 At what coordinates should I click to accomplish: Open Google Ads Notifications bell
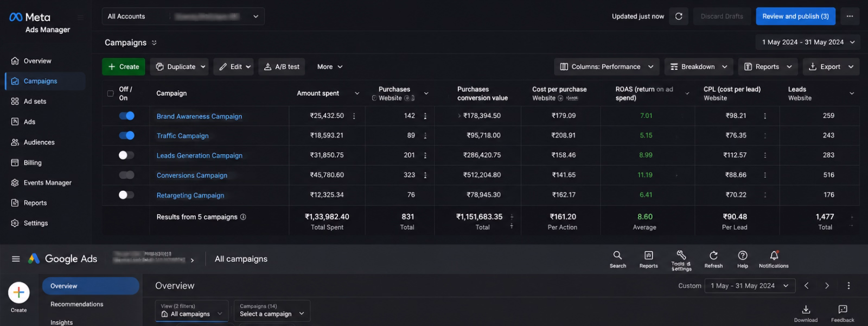(x=774, y=259)
